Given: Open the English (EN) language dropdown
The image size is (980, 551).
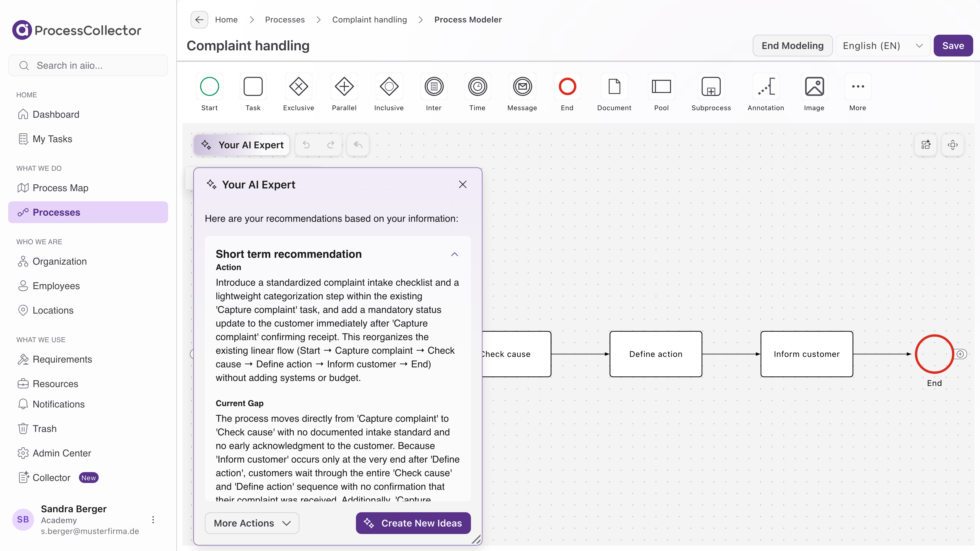Looking at the screenshot, I should tap(883, 46).
